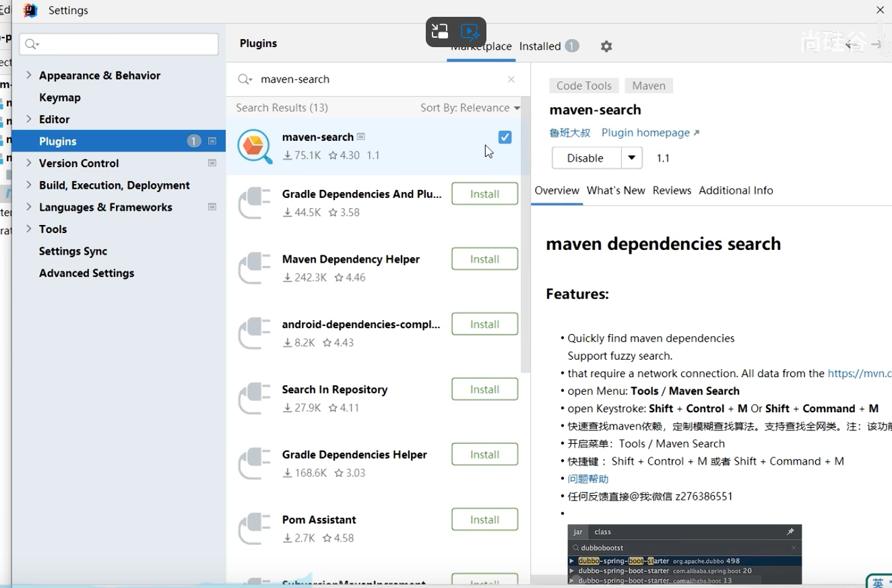This screenshot has height=588, width=892.
Task: Click the maven-search plugin logo icon
Action: [x=255, y=146]
